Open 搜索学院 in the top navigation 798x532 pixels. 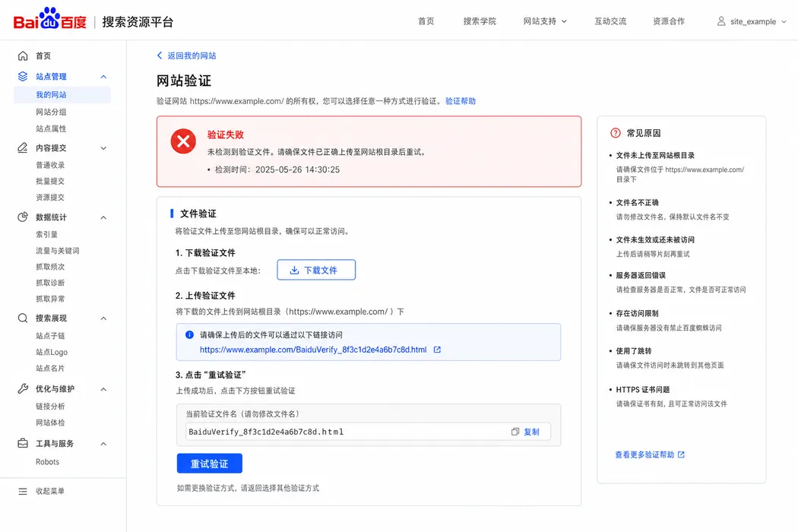[480, 21]
